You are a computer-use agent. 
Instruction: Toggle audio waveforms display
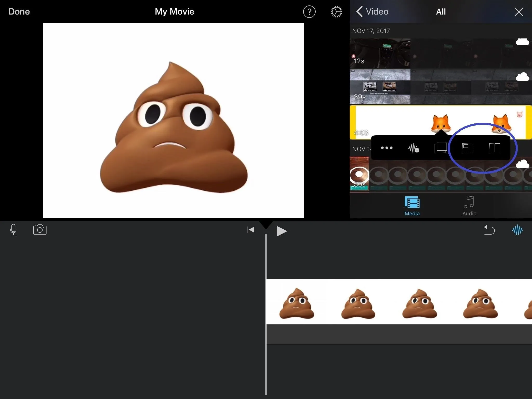[517, 230]
